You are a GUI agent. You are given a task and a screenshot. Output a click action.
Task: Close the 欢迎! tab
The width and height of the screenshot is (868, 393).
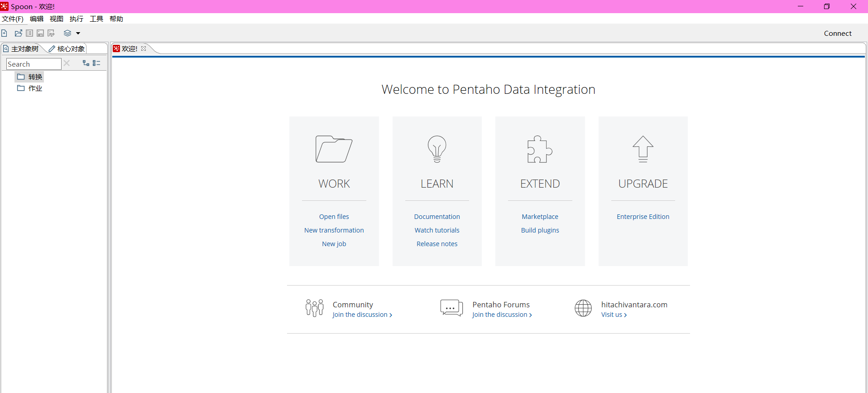(x=144, y=49)
